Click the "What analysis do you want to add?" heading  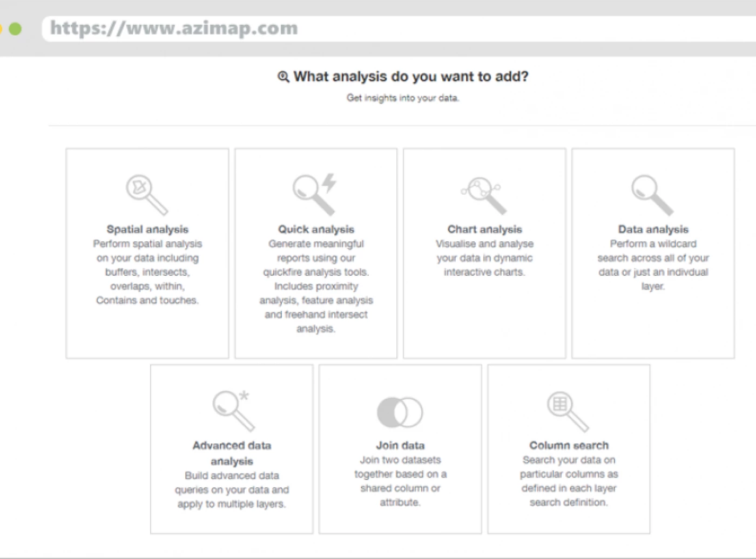click(x=410, y=77)
